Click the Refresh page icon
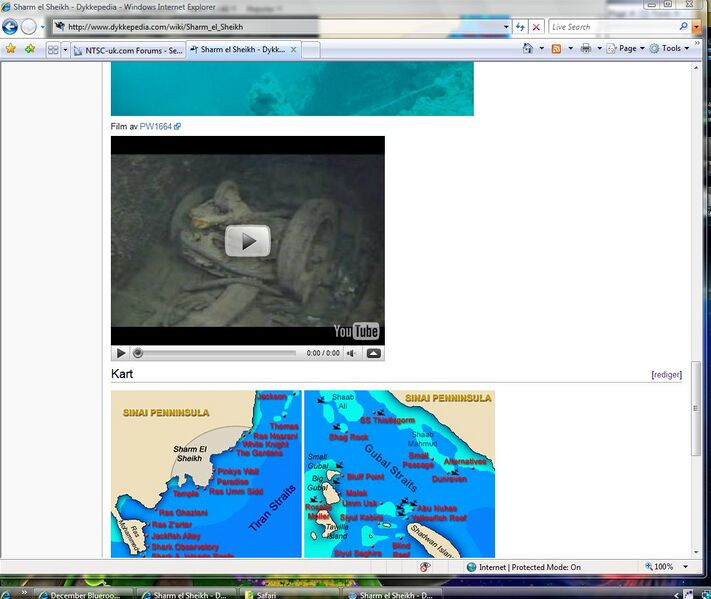The height and width of the screenshot is (599, 711). point(521,27)
